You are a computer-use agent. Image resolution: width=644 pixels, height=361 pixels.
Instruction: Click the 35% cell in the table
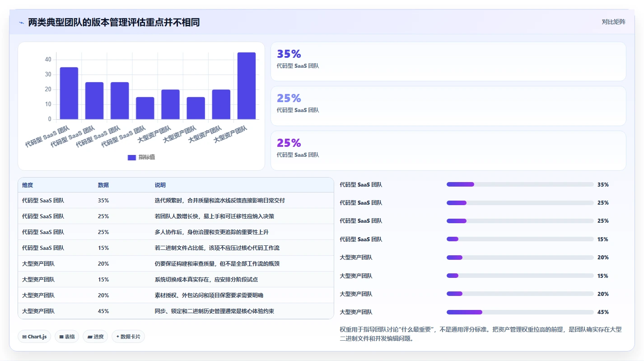click(103, 201)
